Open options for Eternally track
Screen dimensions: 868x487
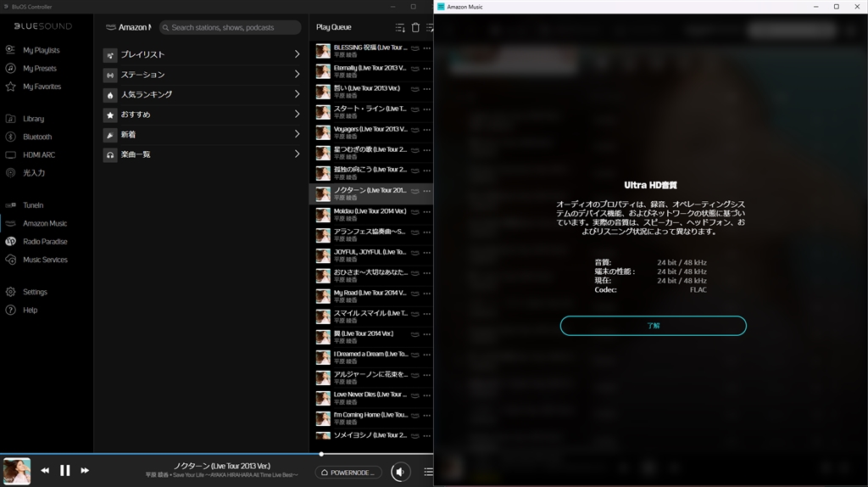click(x=427, y=69)
